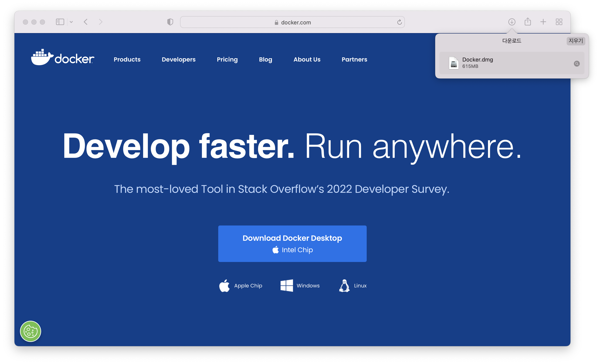This screenshot has width=604, height=364.
Task: Open the Products menu
Action: pos(127,59)
